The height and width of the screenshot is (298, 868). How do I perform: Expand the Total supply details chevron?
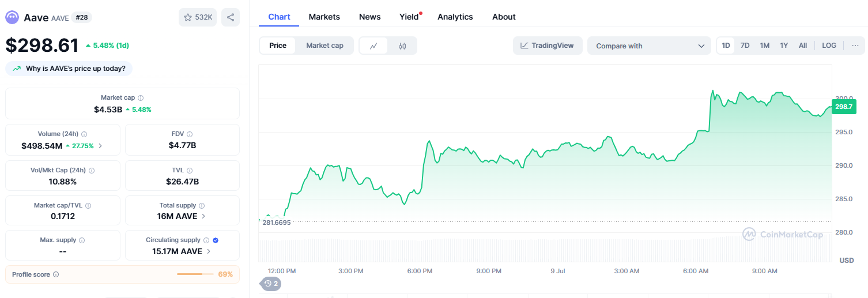pos(203,216)
